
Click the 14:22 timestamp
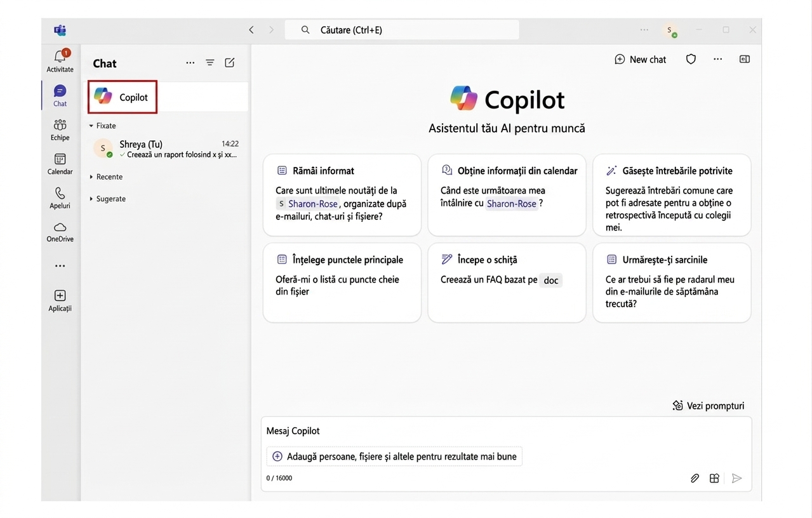230,144
